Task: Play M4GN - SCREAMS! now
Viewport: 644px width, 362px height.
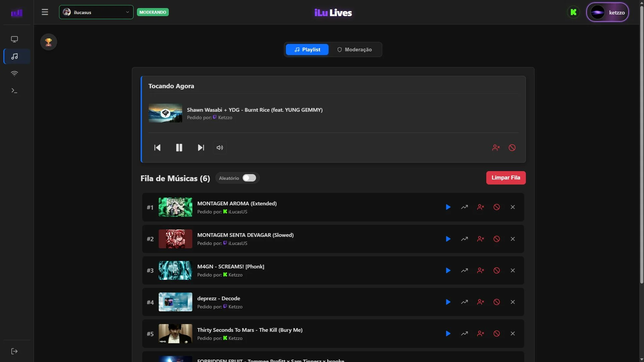Action: click(448, 270)
